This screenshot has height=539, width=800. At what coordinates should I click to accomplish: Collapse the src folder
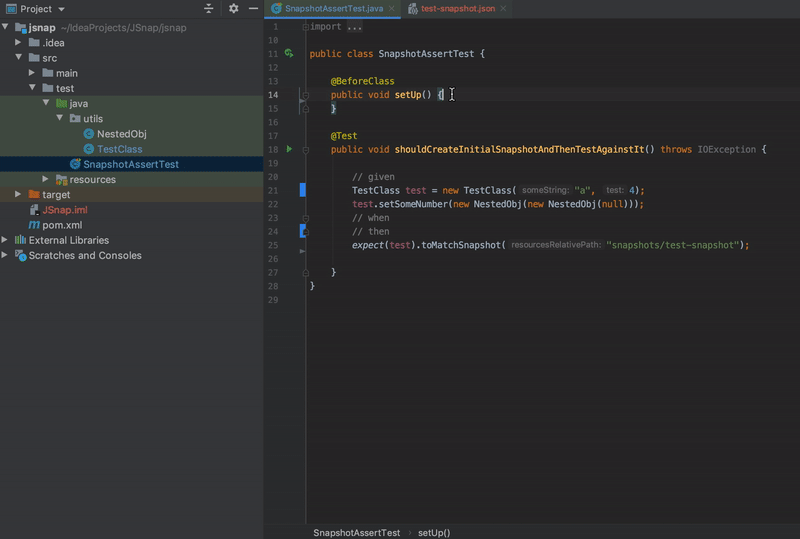(x=18, y=57)
